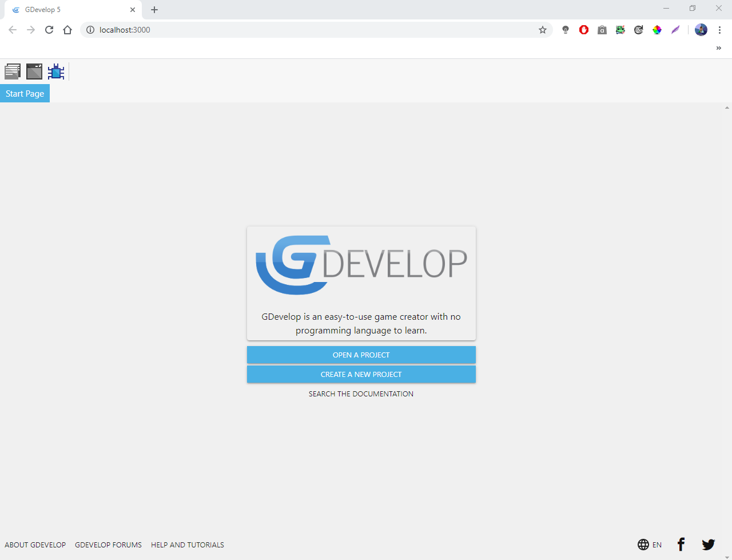This screenshot has width=732, height=560.
Task: Open Help and Tutorials link
Action: (x=188, y=545)
